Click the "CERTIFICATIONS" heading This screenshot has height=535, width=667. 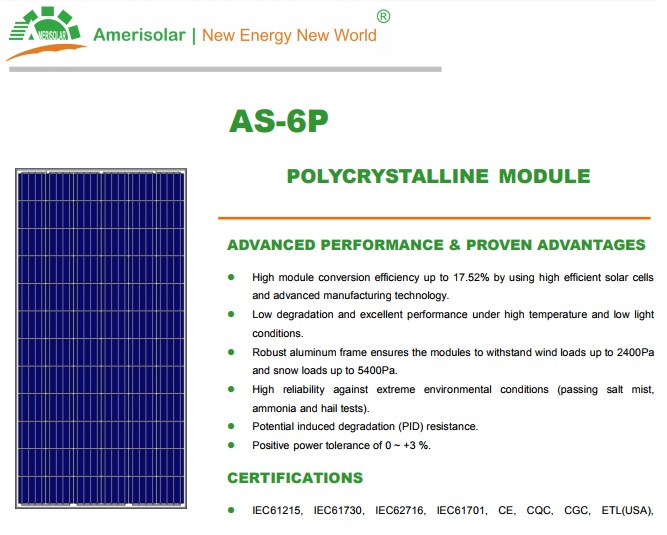(295, 478)
